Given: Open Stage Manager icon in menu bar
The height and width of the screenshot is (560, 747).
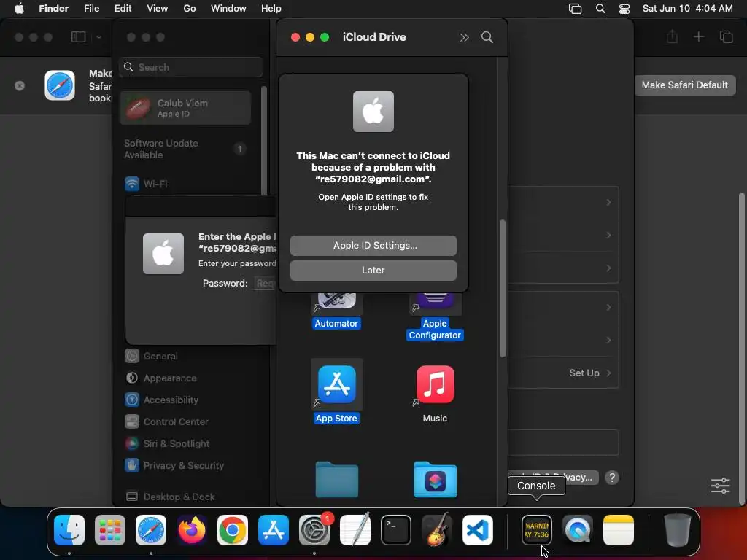Looking at the screenshot, I should pyautogui.click(x=575, y=9).
